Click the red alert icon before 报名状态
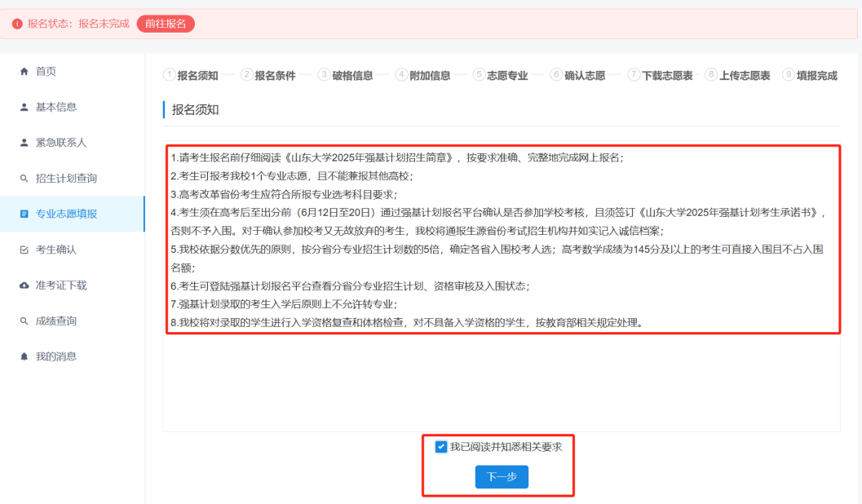This screenshot has width=862, height=504. [x=17, y=24]
